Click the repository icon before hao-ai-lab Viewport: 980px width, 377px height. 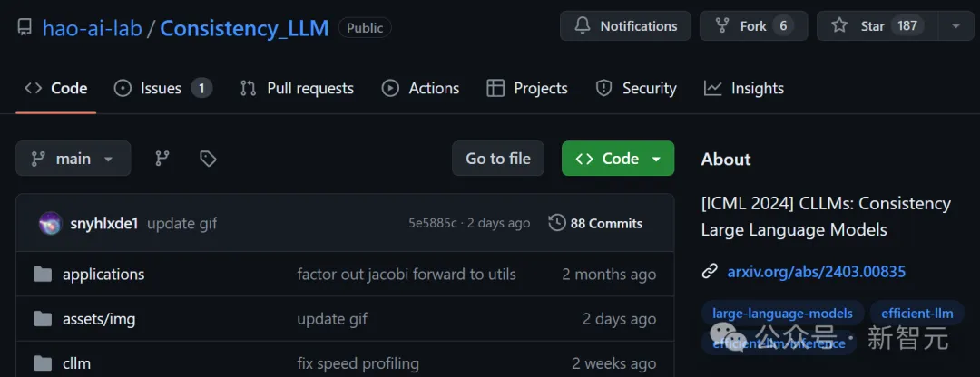24,27
